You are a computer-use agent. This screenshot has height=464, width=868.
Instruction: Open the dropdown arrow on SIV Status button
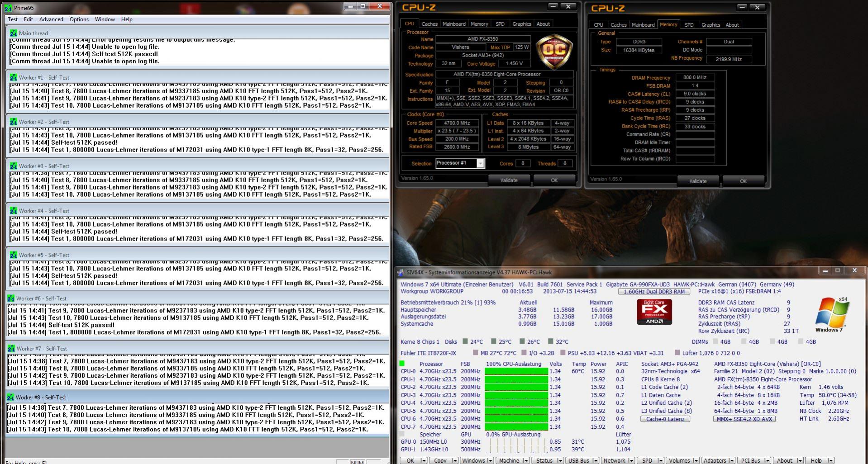coord(560,460)
